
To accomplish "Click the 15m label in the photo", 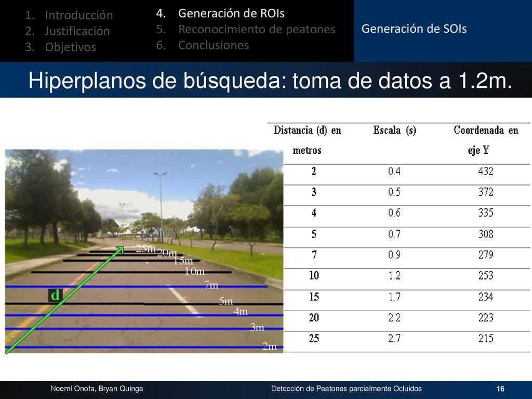I will tap(183, 261).
